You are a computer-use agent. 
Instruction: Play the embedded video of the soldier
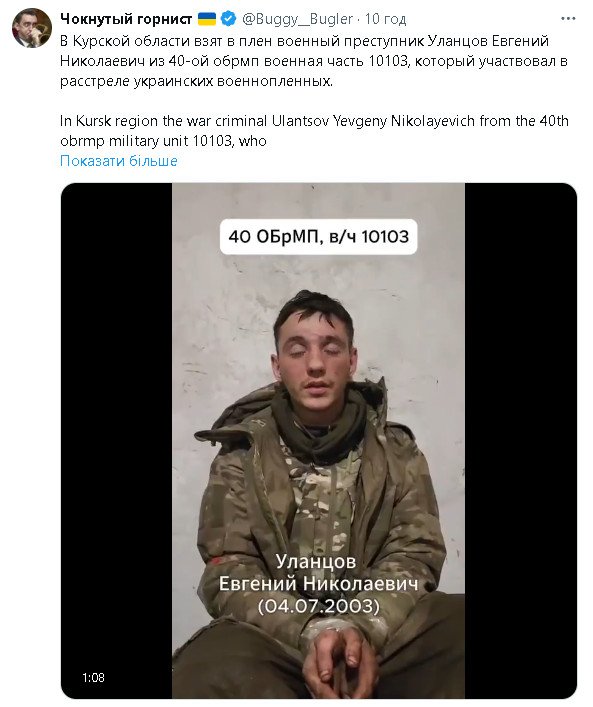pos(319,441)
